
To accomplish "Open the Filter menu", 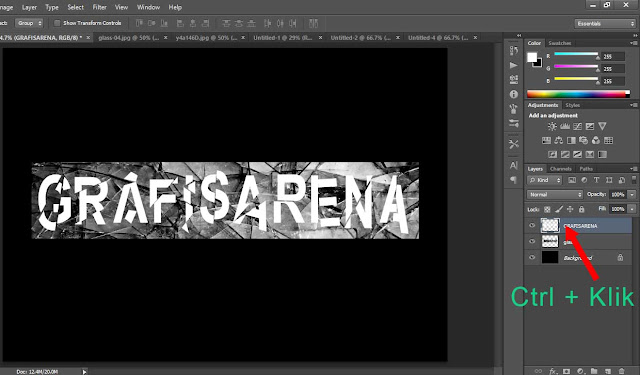I will coord(99,7).
